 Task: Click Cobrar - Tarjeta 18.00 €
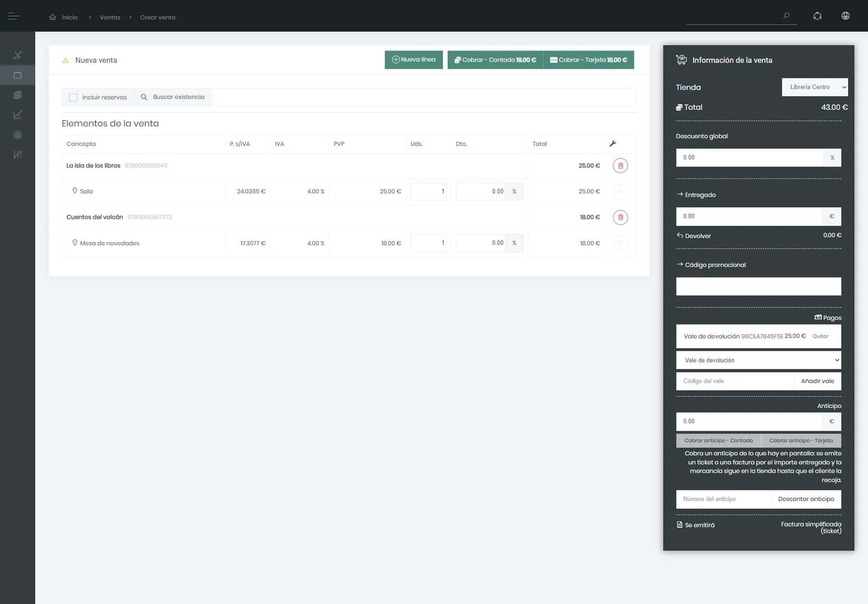pyautogui.click(x=589, y=60)
